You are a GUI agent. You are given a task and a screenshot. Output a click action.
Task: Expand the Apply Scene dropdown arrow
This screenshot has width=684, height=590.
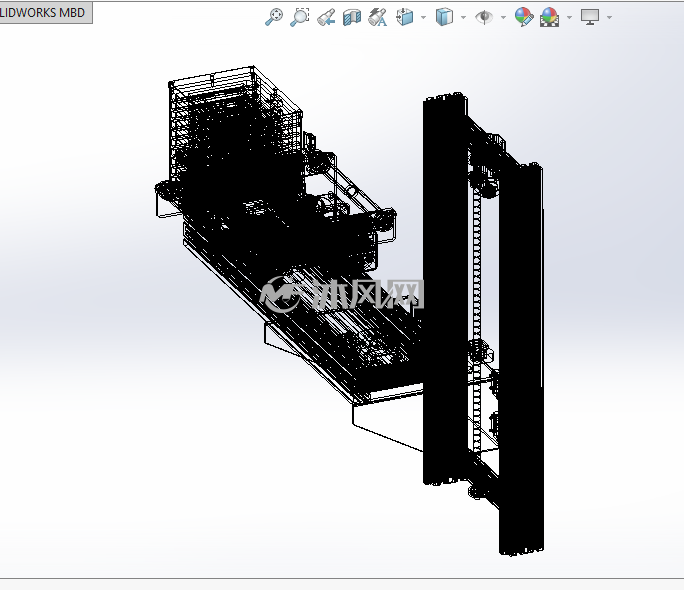point(569,17)
